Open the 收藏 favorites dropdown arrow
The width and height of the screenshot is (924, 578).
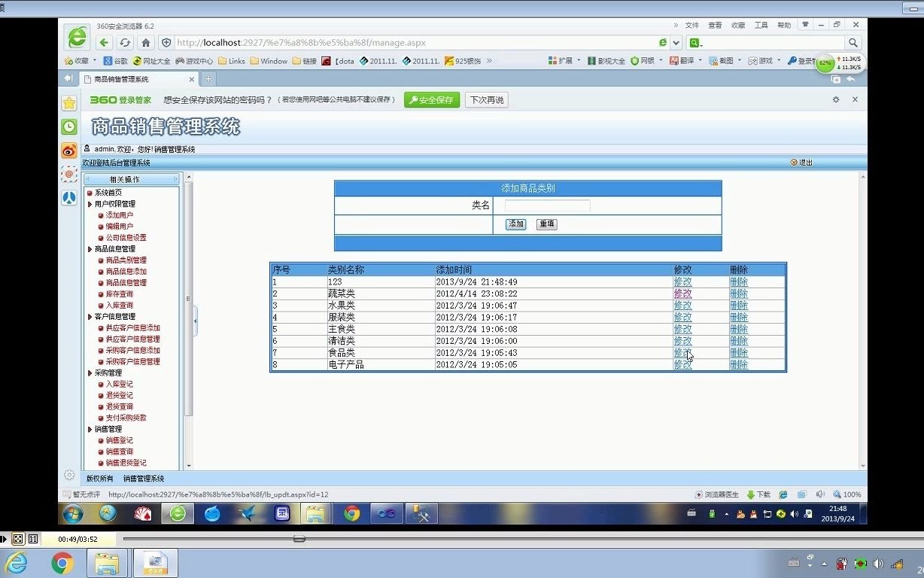pyautogui.click(x=94, y=61)
